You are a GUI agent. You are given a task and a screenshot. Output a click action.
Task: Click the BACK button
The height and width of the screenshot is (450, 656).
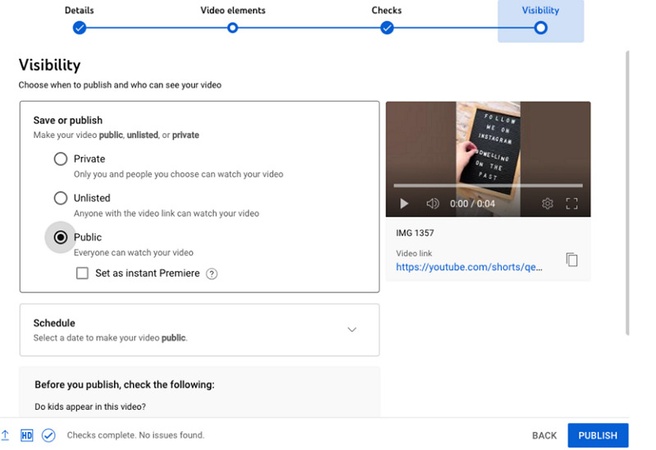click(x=544, y=435)
